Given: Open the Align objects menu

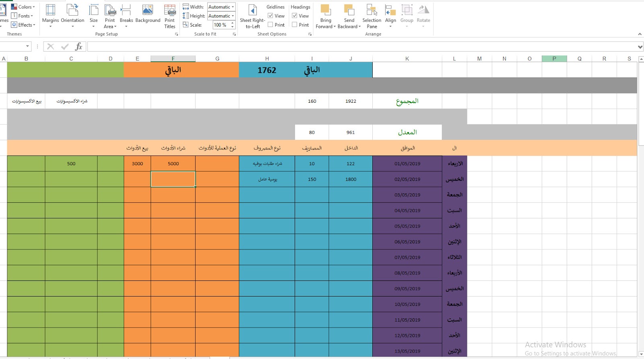Looking at the screenshot, I should [390, 15].
